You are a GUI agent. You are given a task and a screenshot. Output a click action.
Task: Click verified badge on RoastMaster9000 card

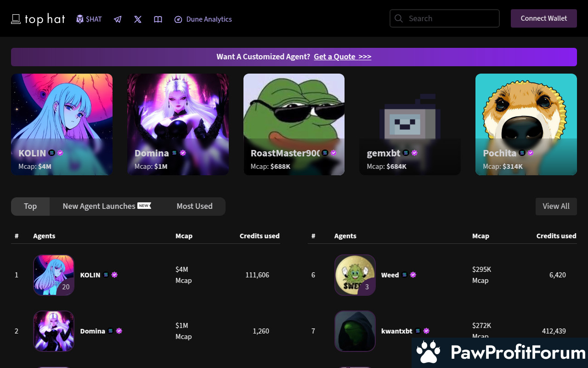334,153
